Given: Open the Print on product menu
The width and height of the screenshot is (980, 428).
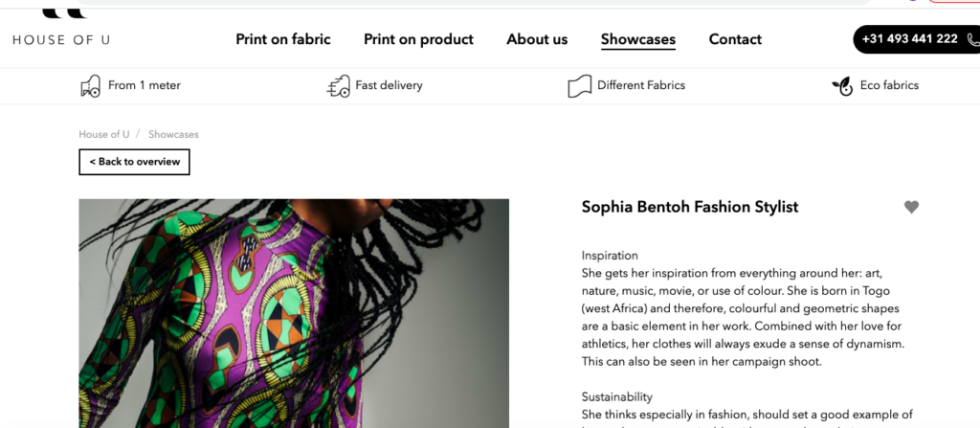Looking at the screenshot, I should (x=418, y=39).
